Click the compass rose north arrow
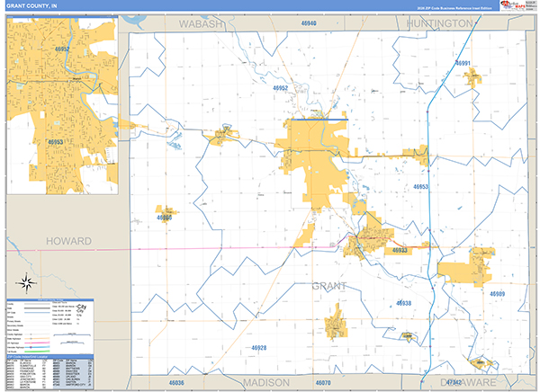The image size is (540, 392). point(27,281)
